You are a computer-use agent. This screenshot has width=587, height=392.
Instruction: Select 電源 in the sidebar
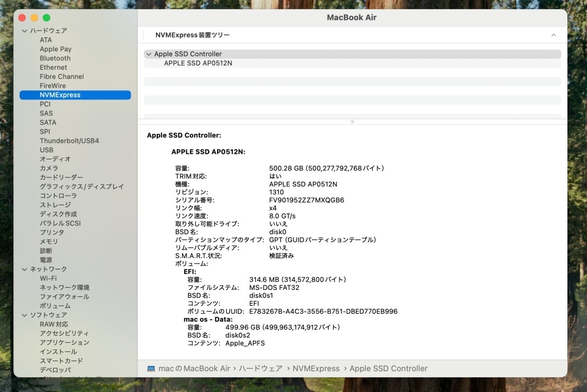point(46,260)
